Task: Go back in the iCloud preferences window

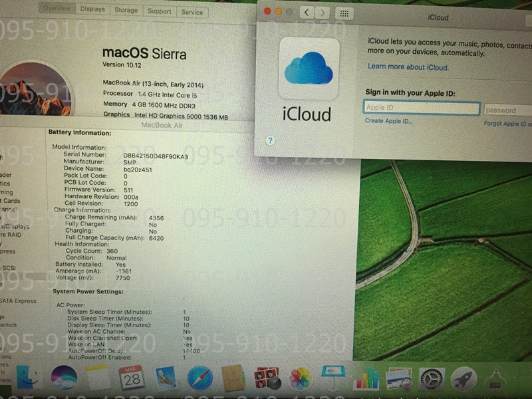Action: click(x=307, y=13)
